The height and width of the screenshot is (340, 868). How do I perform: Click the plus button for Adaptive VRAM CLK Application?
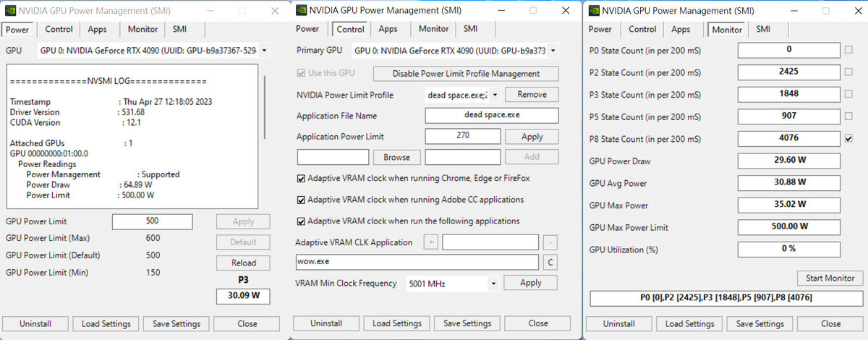[430, 242]
